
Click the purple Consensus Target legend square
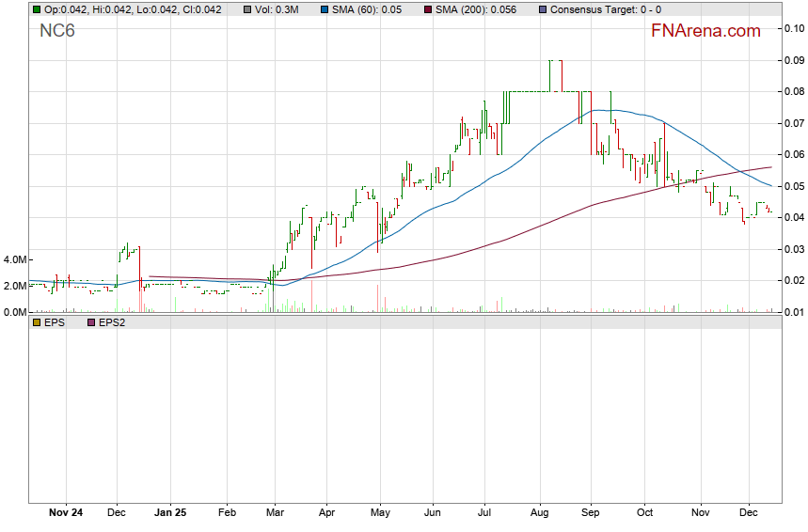[542, 9]
